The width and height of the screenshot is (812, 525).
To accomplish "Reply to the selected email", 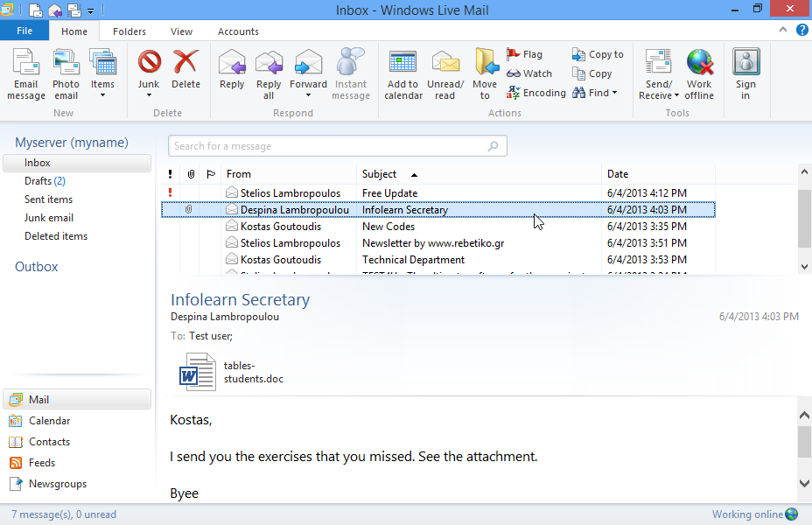I will click(232, 70).
